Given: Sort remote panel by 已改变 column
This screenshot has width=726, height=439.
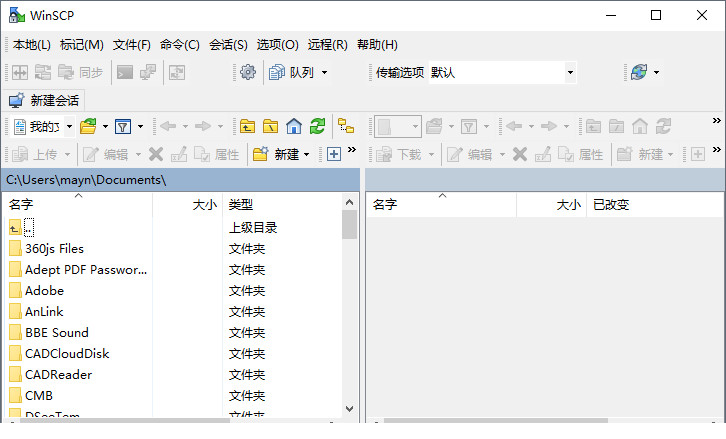Looking at the screenshot, I should coord(655,204).
